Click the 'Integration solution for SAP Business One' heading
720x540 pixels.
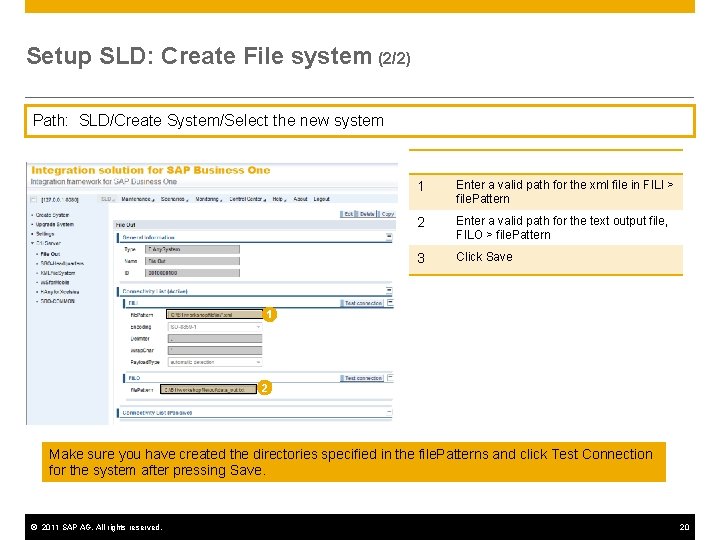[x=151, y=170]
